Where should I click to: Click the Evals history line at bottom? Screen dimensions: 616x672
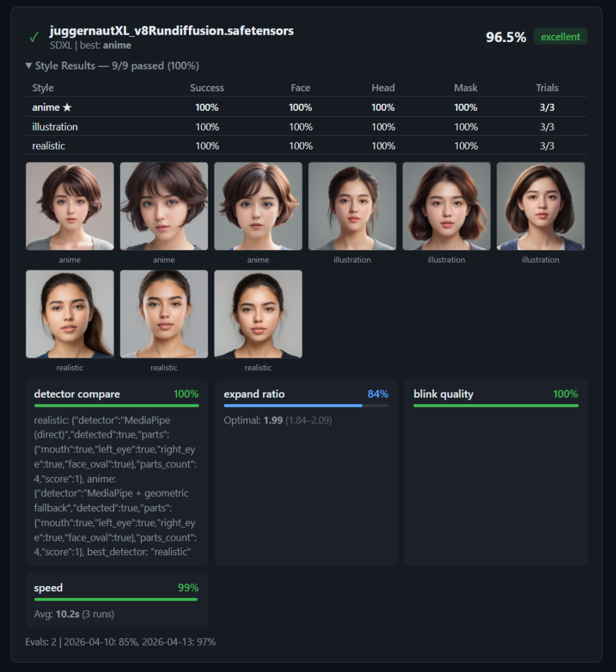[x=120, y=641]
